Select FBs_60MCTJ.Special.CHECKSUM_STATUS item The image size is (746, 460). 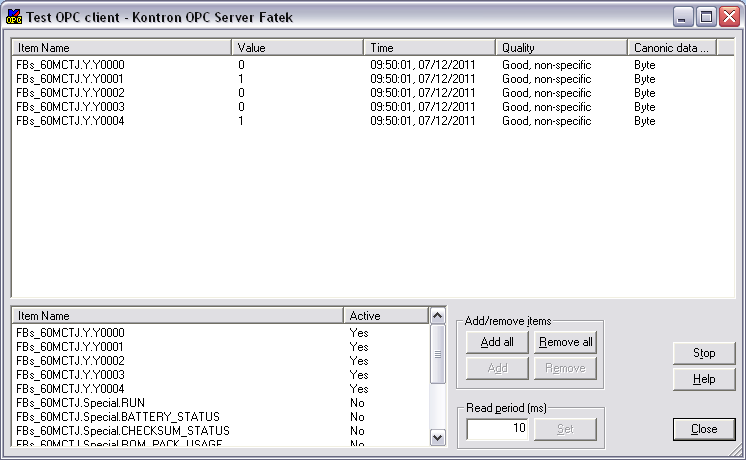[122, 431]
